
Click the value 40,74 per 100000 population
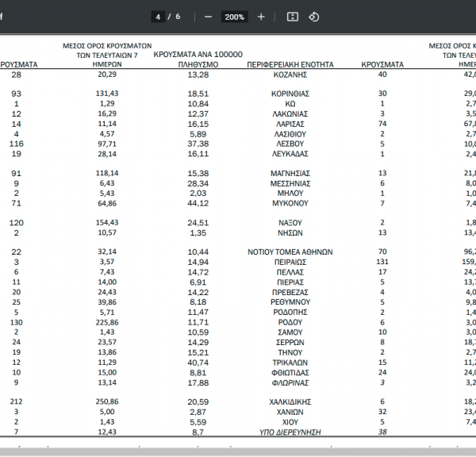(198, 363)
